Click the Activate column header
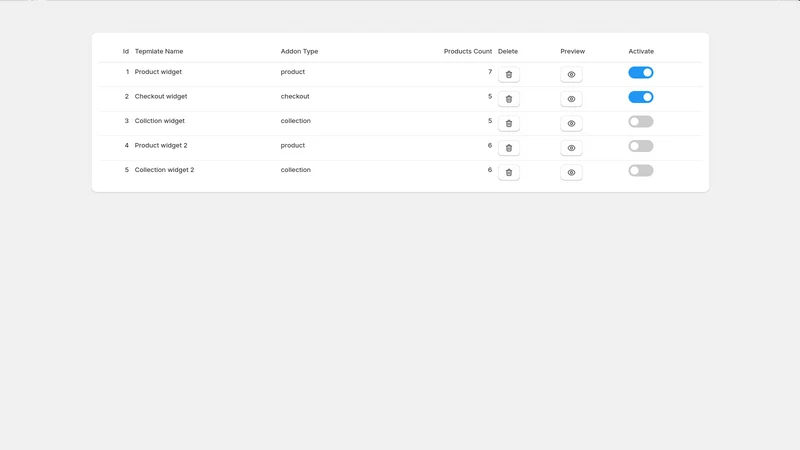The height and width of the screenshot is (450, 800). [x=641, y=52]
